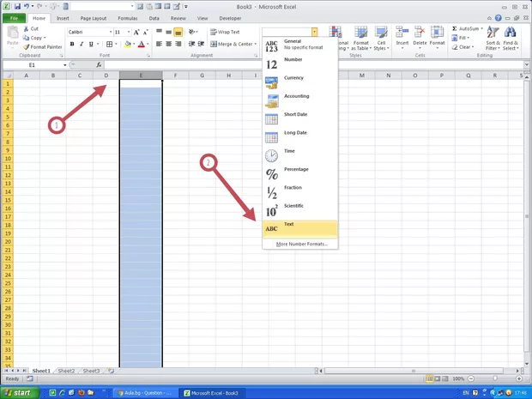Switch to Insert ribbon tab
The width and height of the screenshot is (532, 399).
63,18
